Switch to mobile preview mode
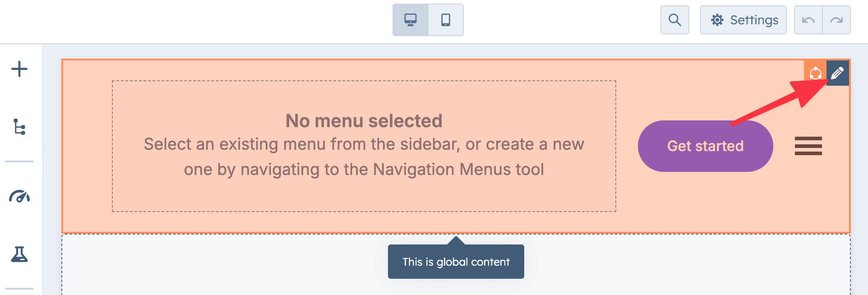This screenshot has height=295, width=868. pyautogui.click(x=446, y=19)
